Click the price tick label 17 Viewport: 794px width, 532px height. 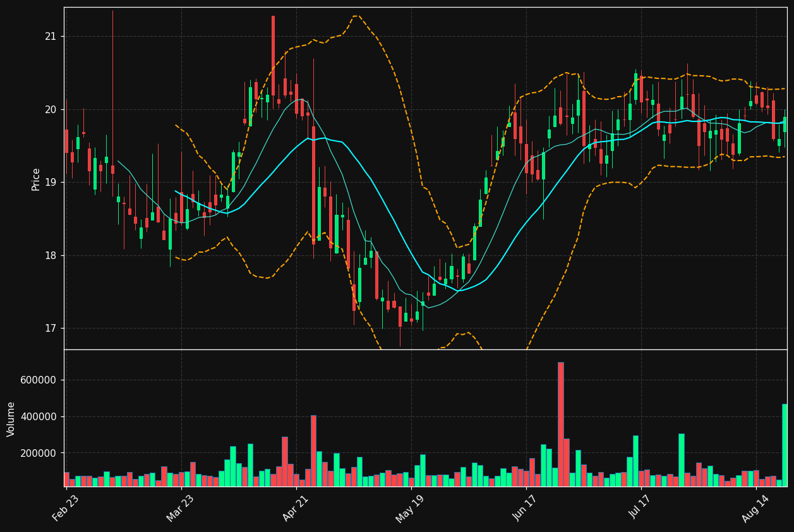point(50,329)
